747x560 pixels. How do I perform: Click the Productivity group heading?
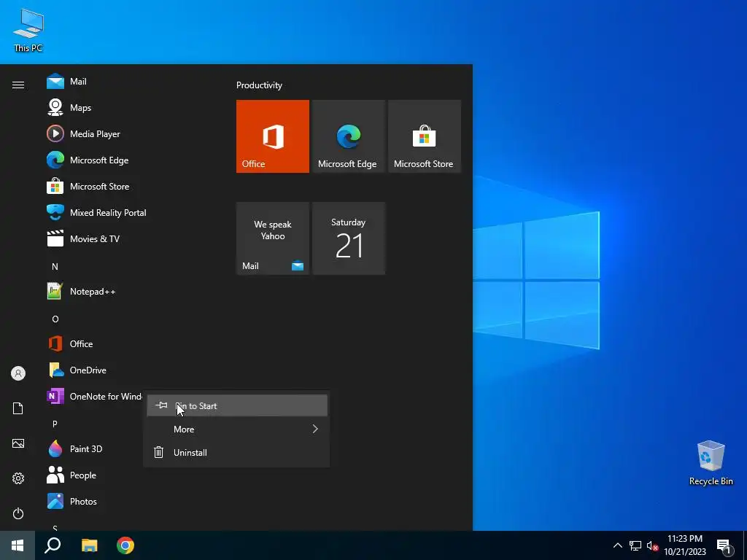pyautogui.click(x=259, y=85)
